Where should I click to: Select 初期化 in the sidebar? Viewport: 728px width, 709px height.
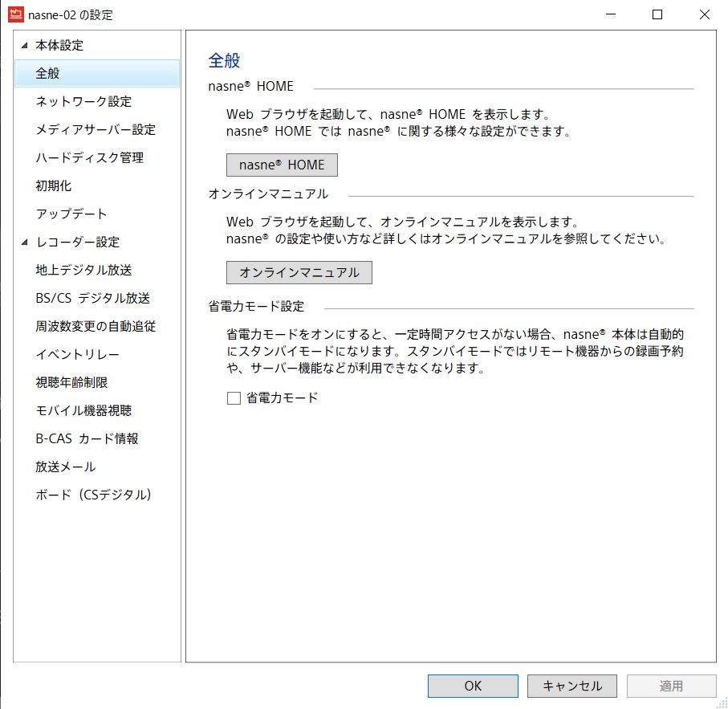(54, 185)
